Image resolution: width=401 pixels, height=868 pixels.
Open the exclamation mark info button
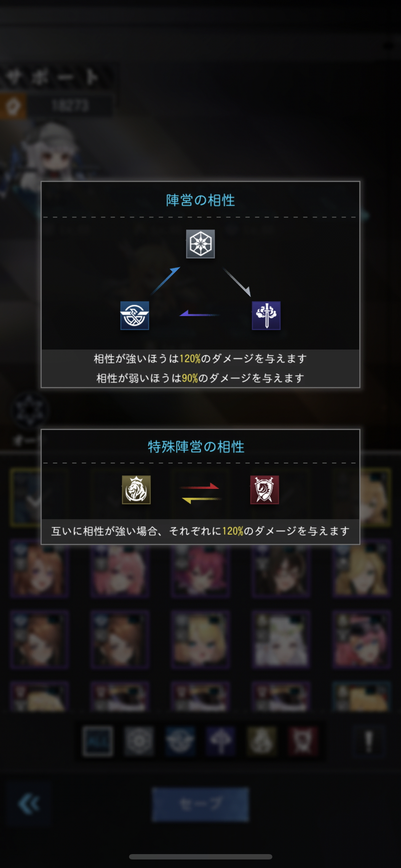tap(369, 741)
